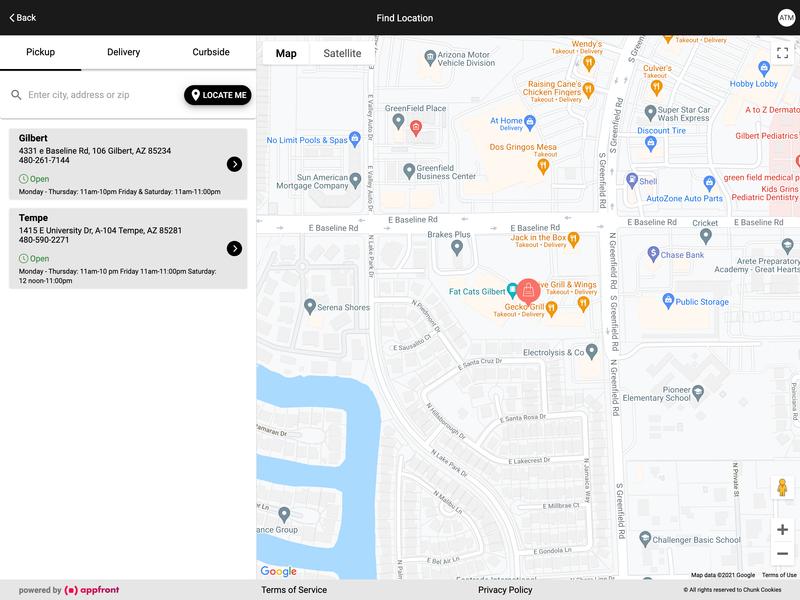Viewport: 800px width, 600px height.
Task: Click the Shell gas station pin
Action: [632, 181]
